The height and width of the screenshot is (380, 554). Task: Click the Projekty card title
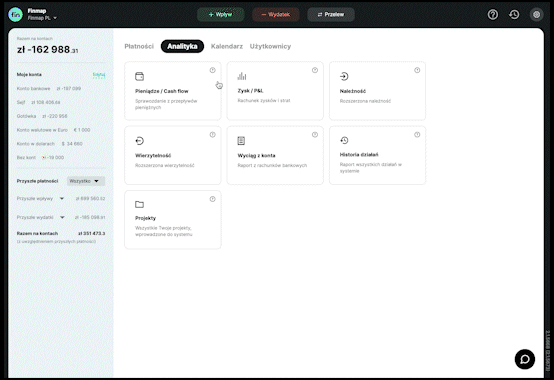145,218
